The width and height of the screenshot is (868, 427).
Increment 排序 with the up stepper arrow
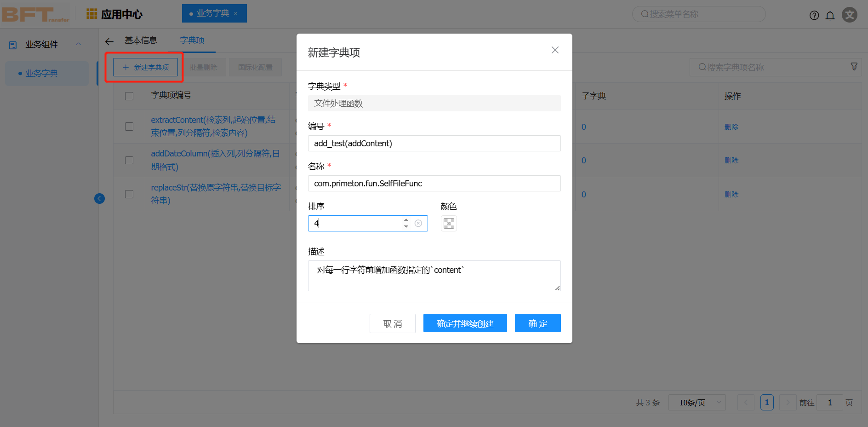point(406,220)
